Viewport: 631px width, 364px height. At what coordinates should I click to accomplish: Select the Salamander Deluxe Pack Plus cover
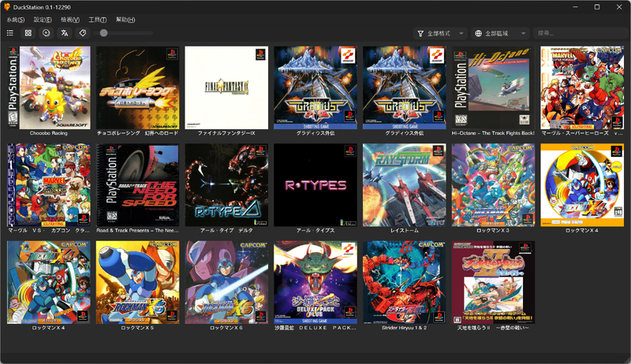click(315, 282)
